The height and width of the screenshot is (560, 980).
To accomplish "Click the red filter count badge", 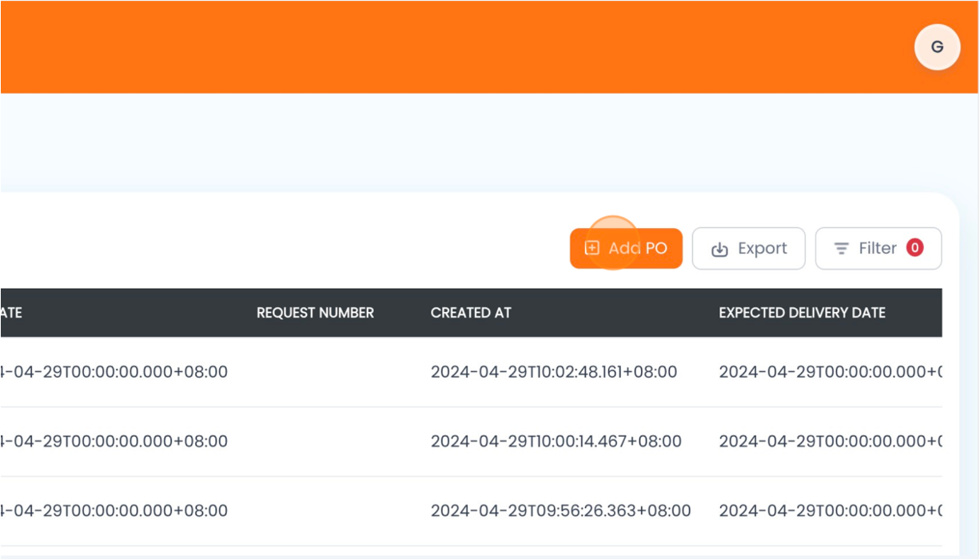I will (x=914, y=248).
